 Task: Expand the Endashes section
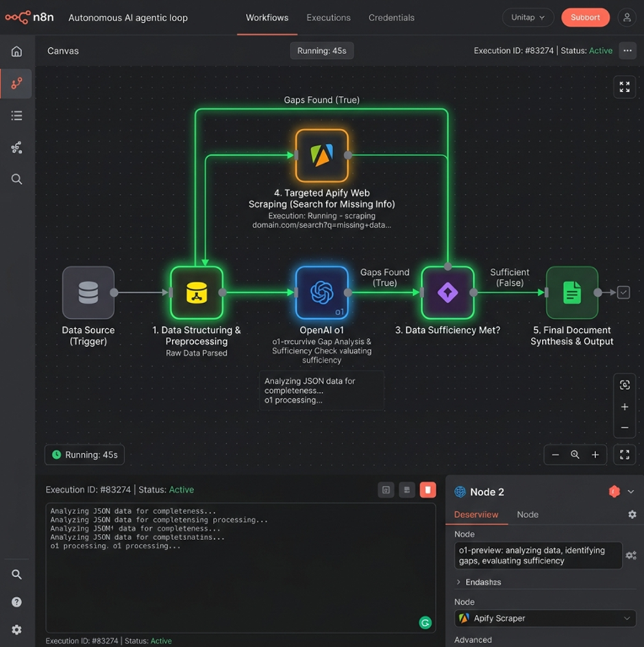point(479,582)
